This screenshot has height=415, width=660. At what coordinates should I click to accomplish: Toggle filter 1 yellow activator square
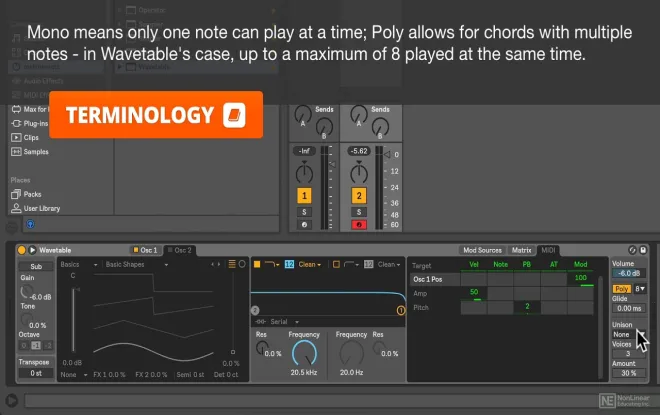click(x=257, y=264)
